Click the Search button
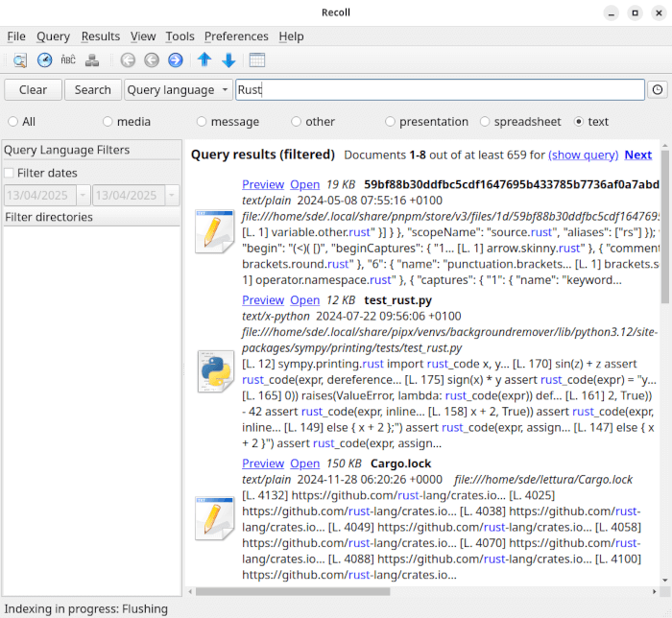Screen dimensions: 672x618 click(92, 90)
